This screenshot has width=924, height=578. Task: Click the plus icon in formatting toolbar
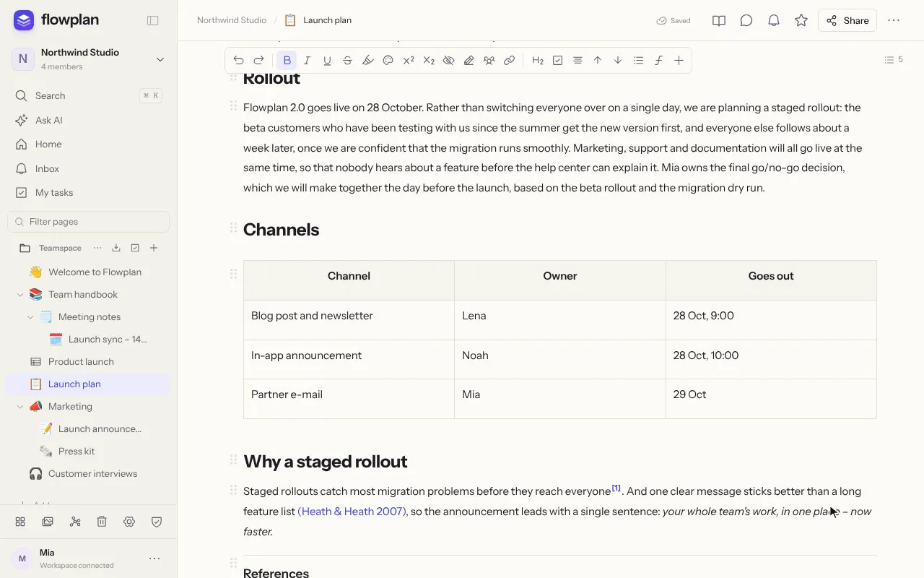tap(679, 61)
